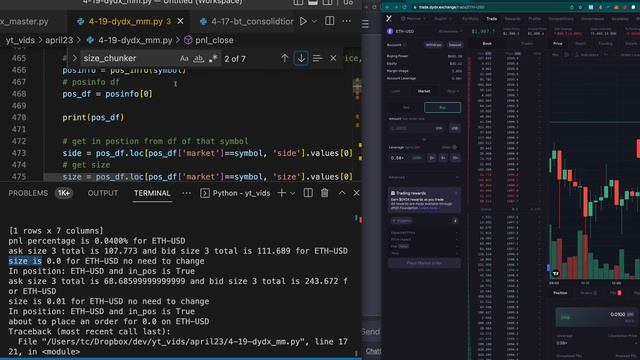This screenshot has width=640, height=360.
Task: Click april23 breadcrumb folder
Action: point(59,40)
